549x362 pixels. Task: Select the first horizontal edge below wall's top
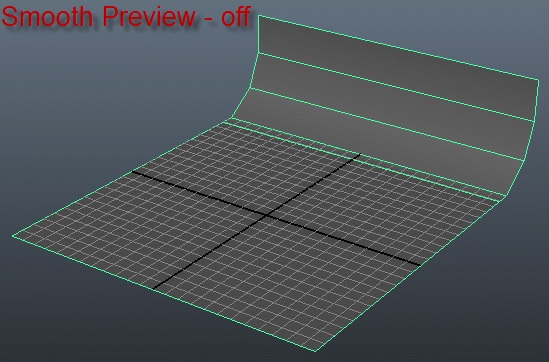click(x=396, y=87)
